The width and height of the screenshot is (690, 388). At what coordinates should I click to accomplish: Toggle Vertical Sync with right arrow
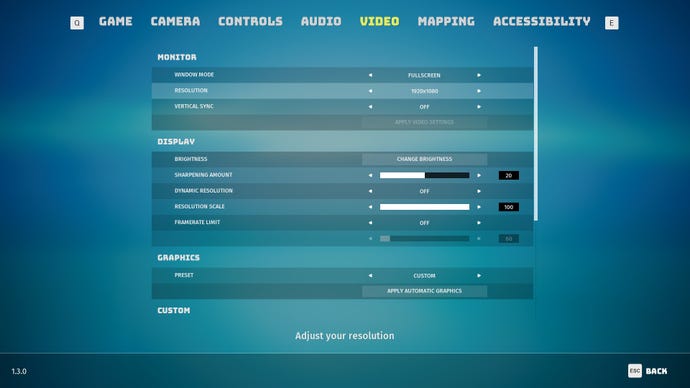pos(479,107)
